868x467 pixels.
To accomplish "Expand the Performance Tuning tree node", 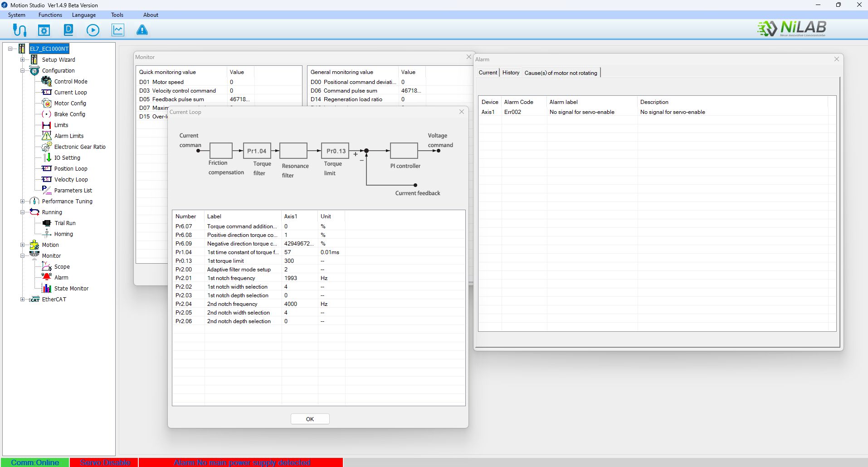I will coord(22,202).
